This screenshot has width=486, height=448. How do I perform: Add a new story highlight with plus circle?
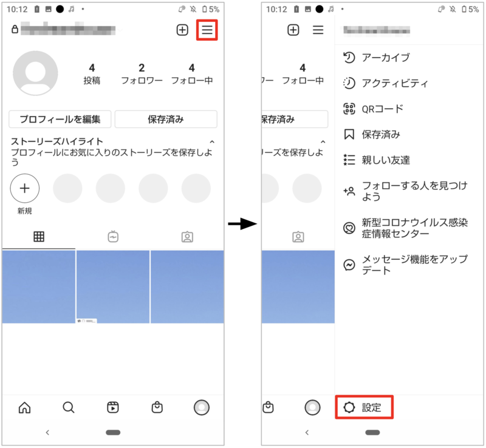click(x=24, y=188)
